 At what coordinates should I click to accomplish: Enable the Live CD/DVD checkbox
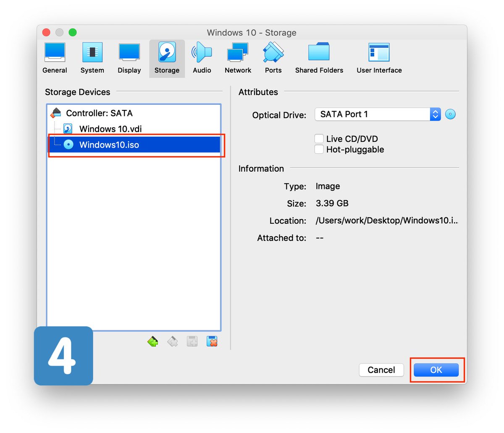pyautogui.click(x=319, y=139)
